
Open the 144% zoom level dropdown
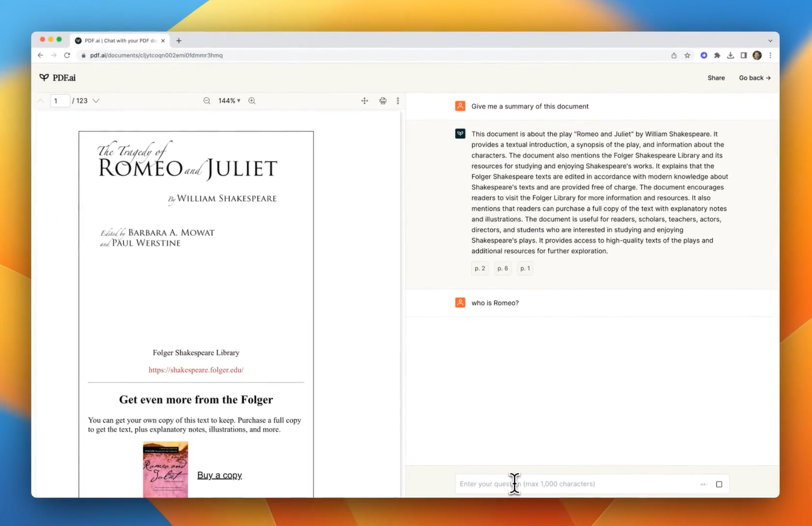tap(229, 101)
